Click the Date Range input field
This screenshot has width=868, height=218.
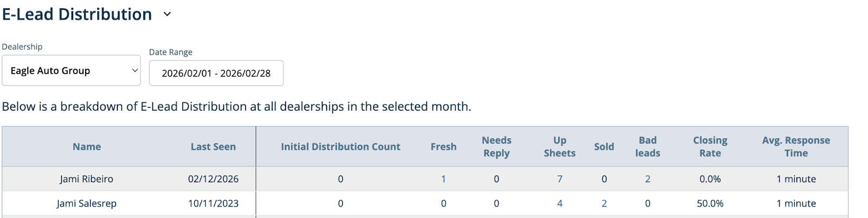[x=216, y=73]
